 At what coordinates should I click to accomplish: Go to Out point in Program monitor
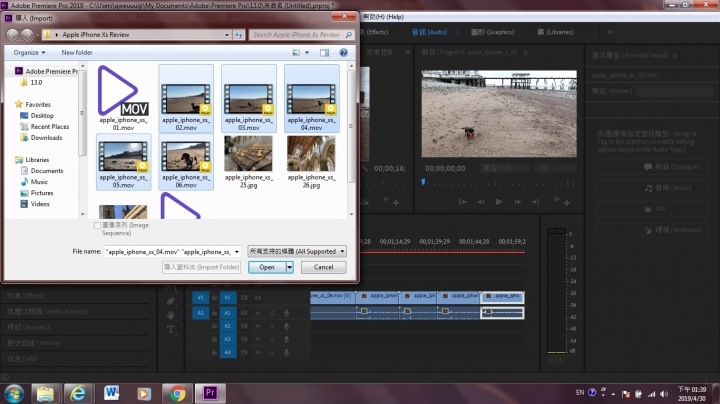click(535, 202)
